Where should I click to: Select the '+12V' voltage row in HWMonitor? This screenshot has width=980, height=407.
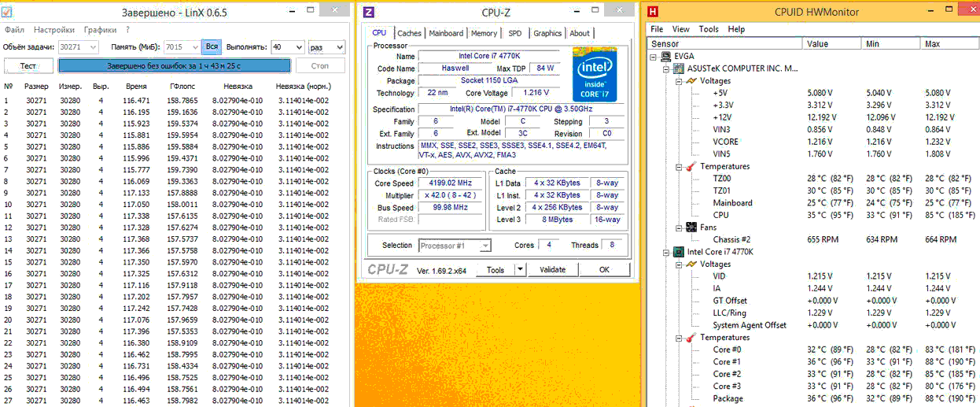point(813,117)
